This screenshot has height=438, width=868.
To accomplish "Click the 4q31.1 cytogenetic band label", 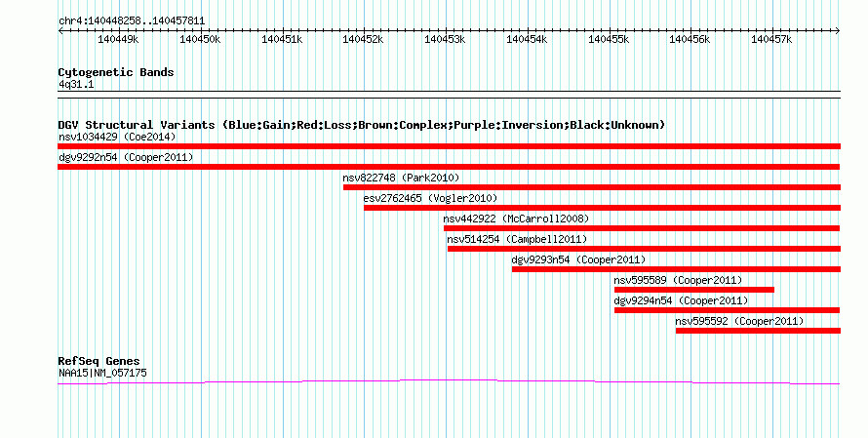I will point(76,84).
